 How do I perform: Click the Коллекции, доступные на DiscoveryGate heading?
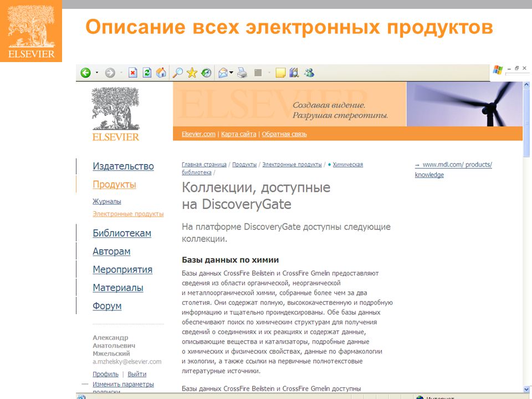coord(256,196)
